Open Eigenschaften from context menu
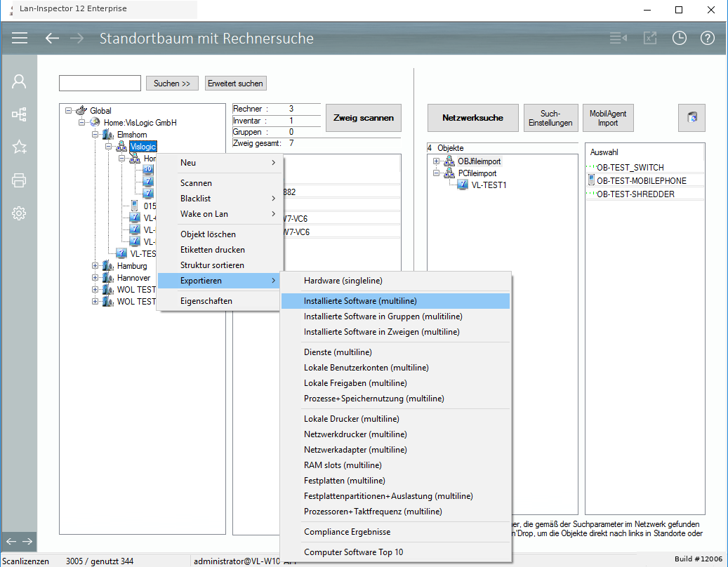Image resolution: width=728 pixels, height=567 pixels. point(219,301)
